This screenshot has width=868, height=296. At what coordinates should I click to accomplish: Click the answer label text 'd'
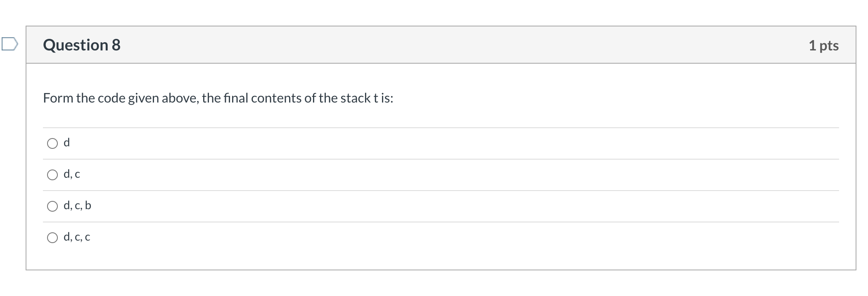[66, 142]
